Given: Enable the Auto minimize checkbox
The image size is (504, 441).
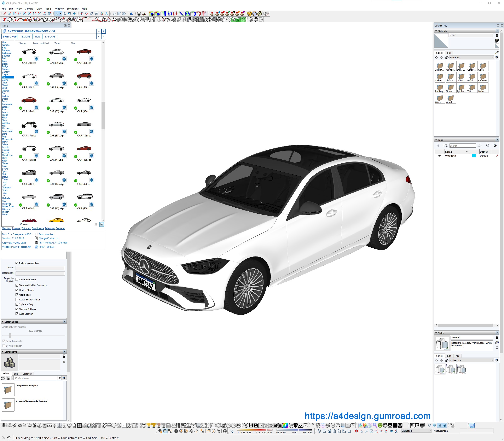Looking at the screenshot, I should pos(36,234).
